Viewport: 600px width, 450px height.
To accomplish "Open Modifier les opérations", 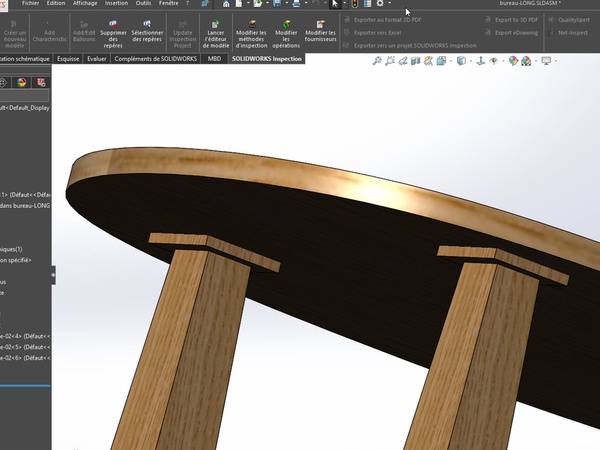I will pyautogui.click(x=286, y=31).
